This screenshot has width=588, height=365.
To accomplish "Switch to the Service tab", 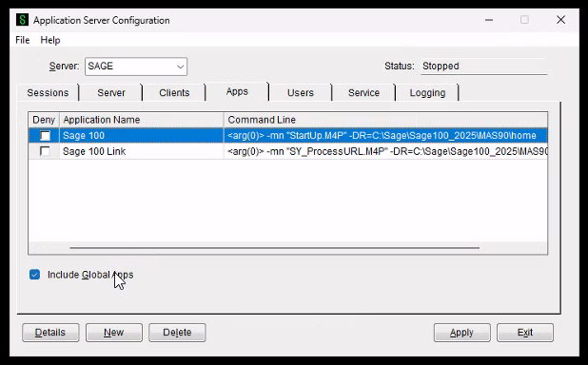I will [x=363, y=92].
